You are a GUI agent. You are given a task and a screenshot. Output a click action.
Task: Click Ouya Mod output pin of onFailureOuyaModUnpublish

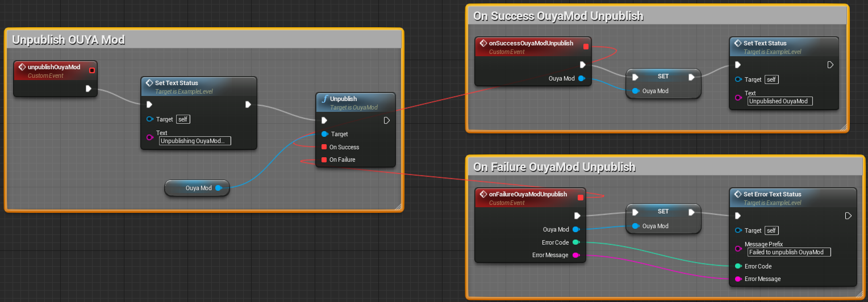(576, 229)
